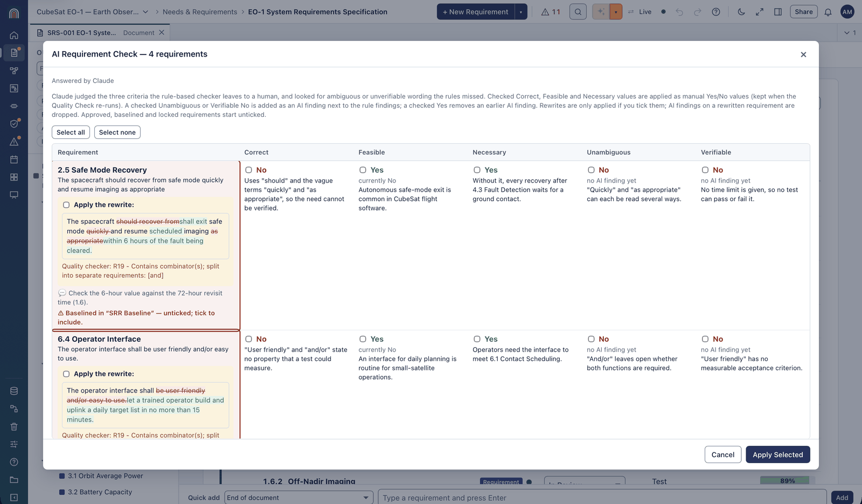This screenshot has height=504, width=862.
Task: Open the folder icon in left sidebar
Action: point(14,480)
